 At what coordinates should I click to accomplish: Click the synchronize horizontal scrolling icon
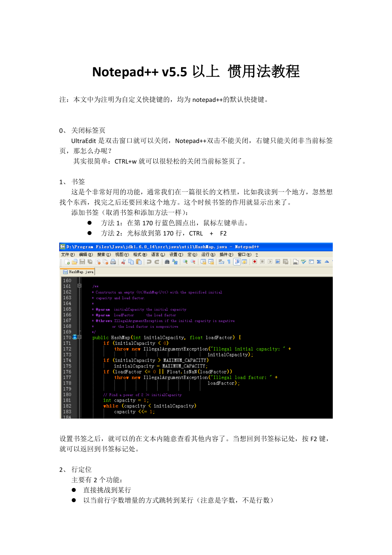point(211,262)
